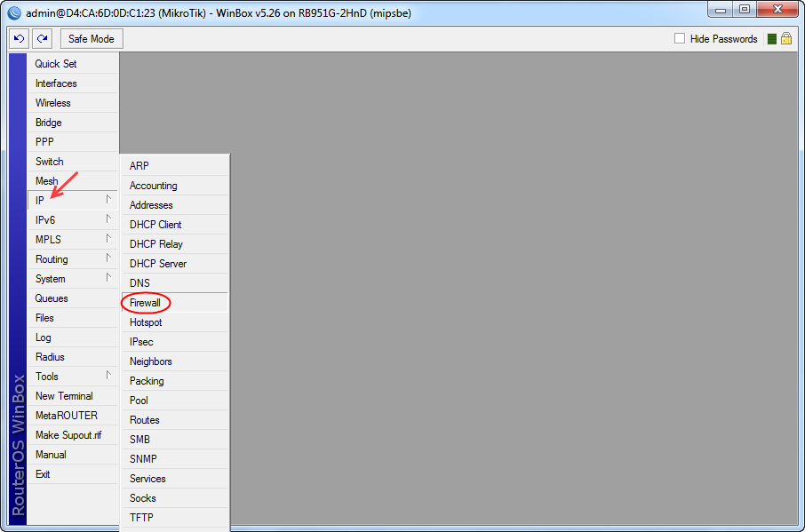Click the Undo arrow icon
Image resolution: width=805 pixels, height=532 pixels.
(x=20, y=39)
